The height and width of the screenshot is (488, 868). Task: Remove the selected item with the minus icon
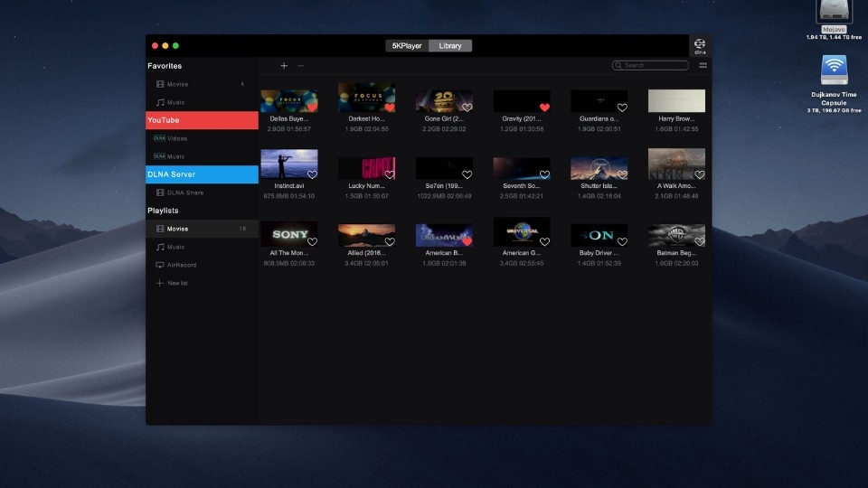click(x=300, y=66)
